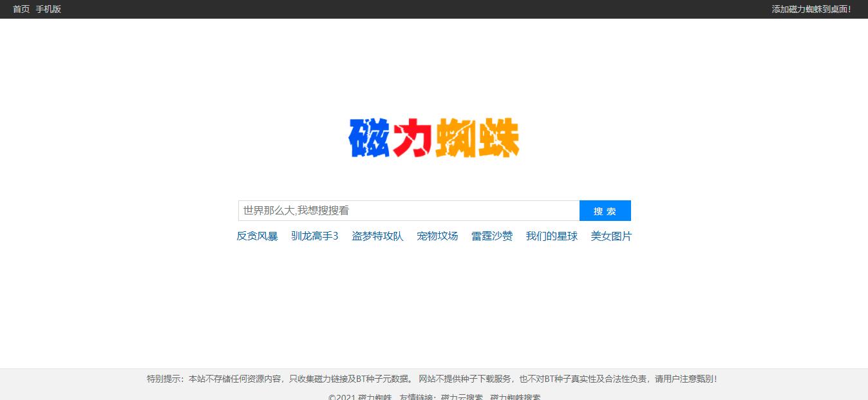
Task: Open the 首页 link in top bar
Action: pos(21,9)
